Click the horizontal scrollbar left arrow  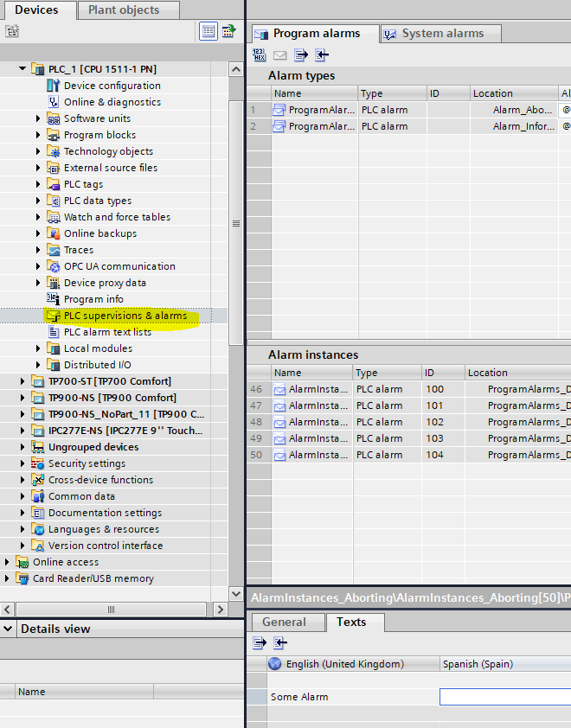pyautogui.click(x=7, y=610)
